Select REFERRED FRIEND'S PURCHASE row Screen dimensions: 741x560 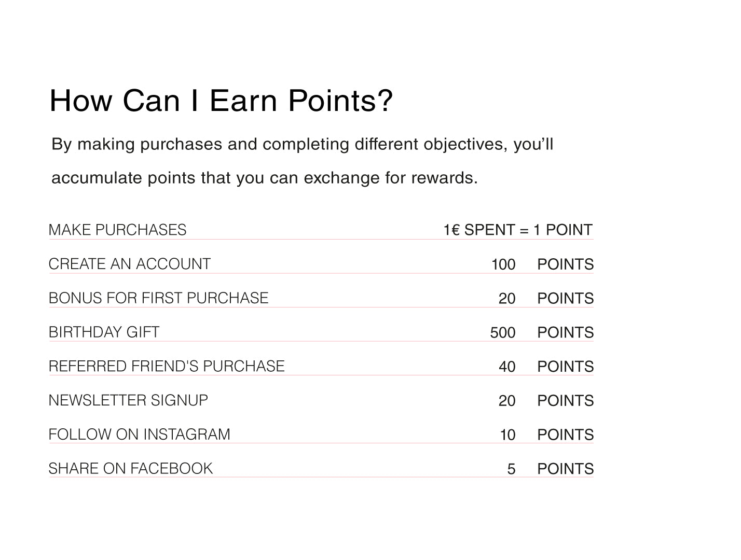pos(321,366)
